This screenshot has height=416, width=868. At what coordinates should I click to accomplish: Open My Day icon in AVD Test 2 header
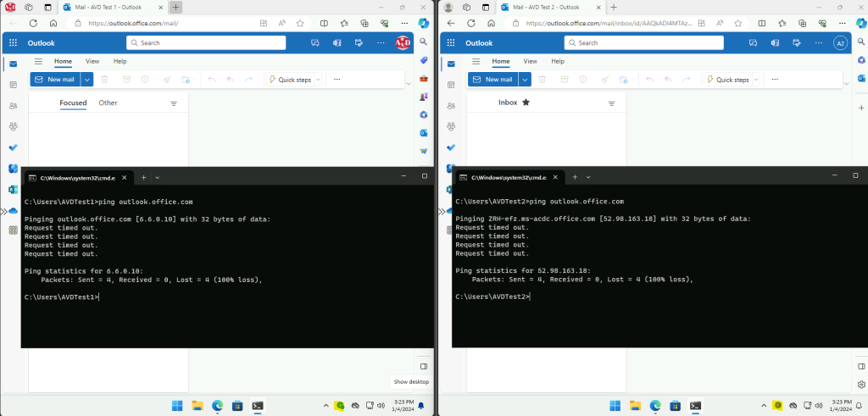tap(797, 42)
